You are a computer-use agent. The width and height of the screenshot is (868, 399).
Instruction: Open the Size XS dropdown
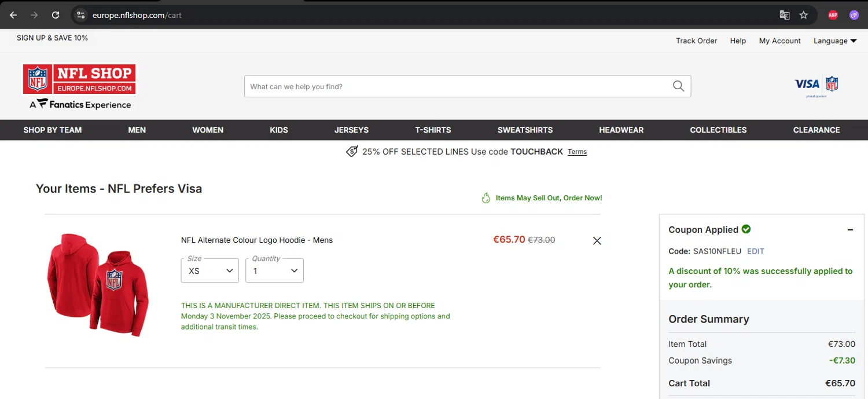coord(209,270)
